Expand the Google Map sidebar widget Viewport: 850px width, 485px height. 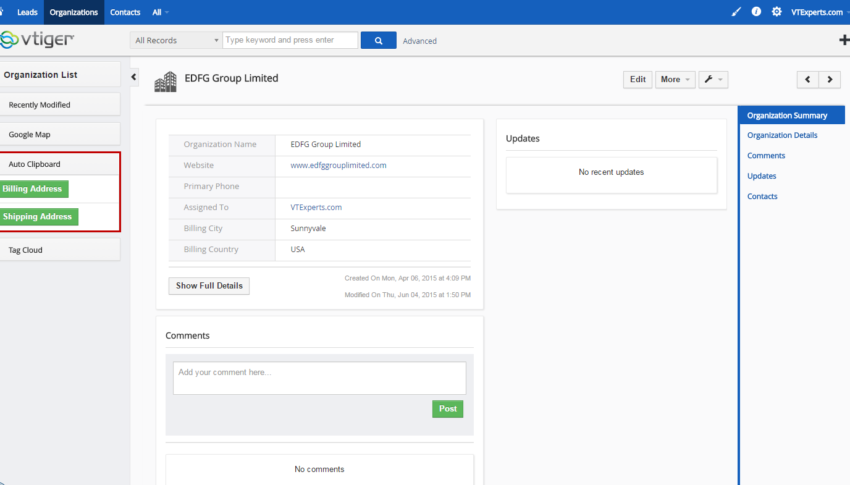[60, 134]
